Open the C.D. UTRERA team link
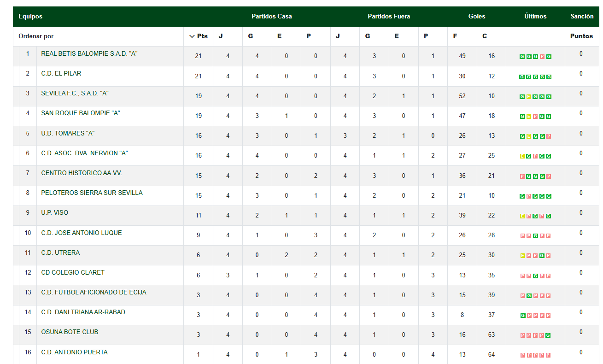603x364 pixels. pyautogui.click(x=60, y=252)
